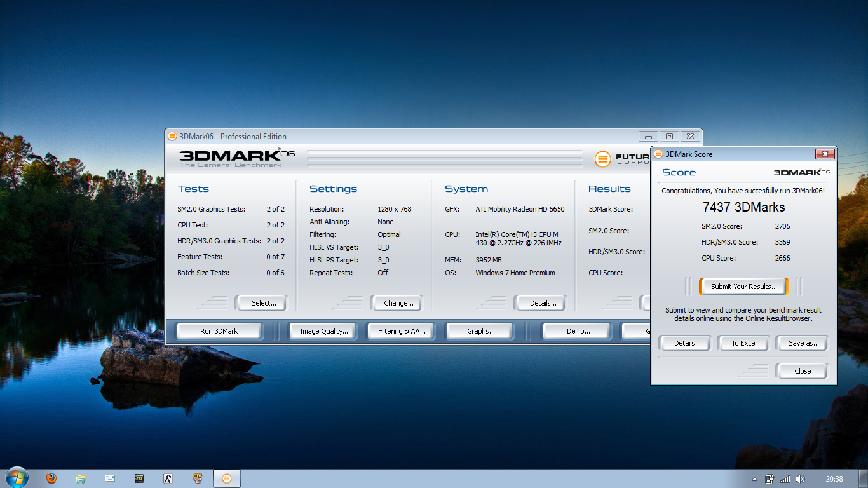The width and height of the screenshot is (868, 488).
Task: Launch the Demo... button
Action: 576,331
